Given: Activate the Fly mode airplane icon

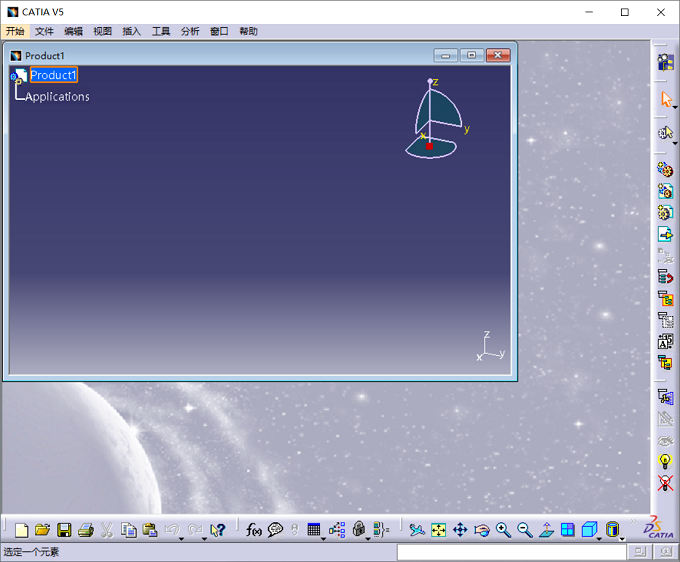Looking at the screenshot, I should 417,530.
